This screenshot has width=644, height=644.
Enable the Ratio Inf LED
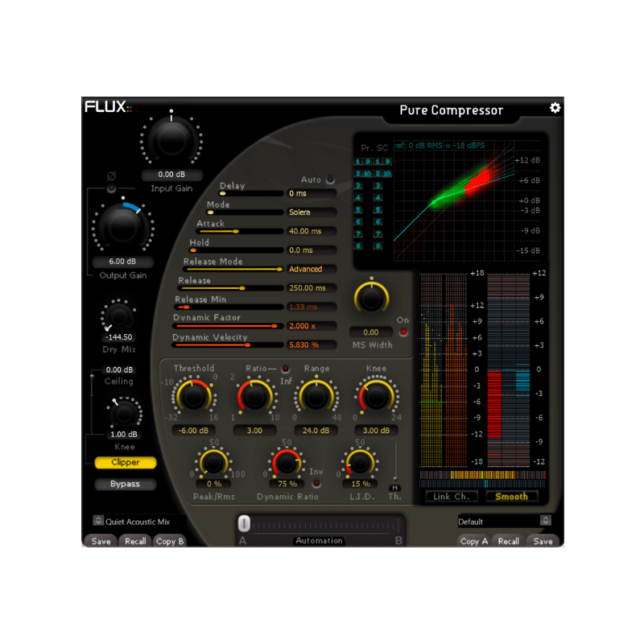(286, 369)
